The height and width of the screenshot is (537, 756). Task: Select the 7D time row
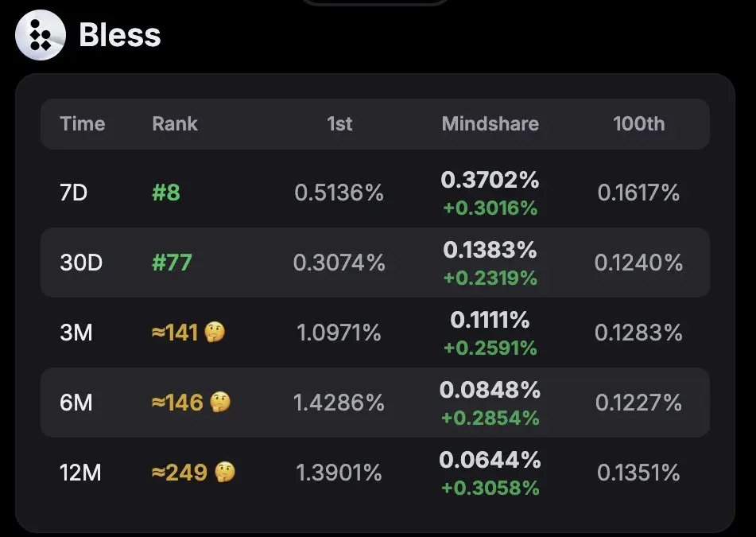point(375,193)
